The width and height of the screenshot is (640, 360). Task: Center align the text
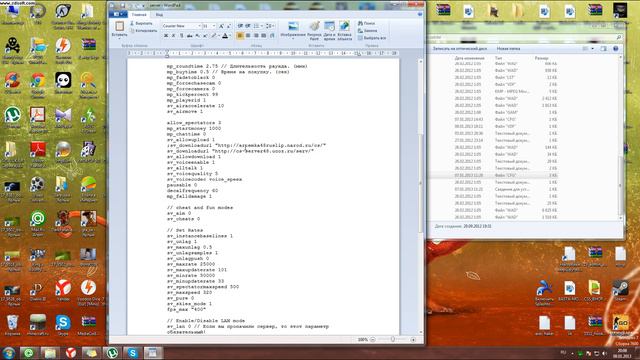pos(248,36)
